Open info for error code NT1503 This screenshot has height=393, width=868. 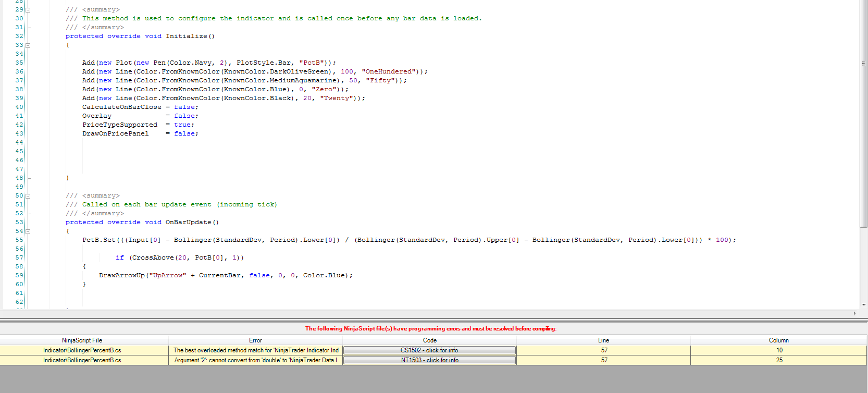[x=429, y=360]
